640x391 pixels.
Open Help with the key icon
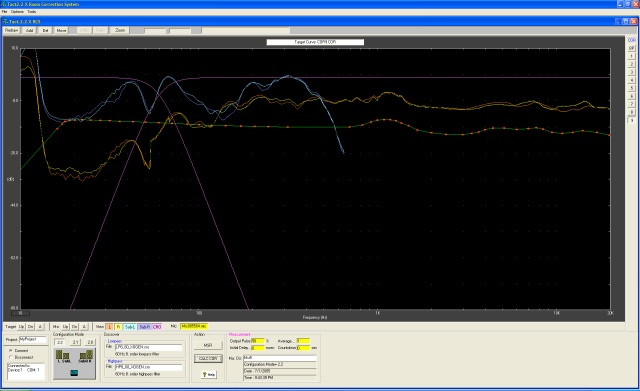pos(209,374)
